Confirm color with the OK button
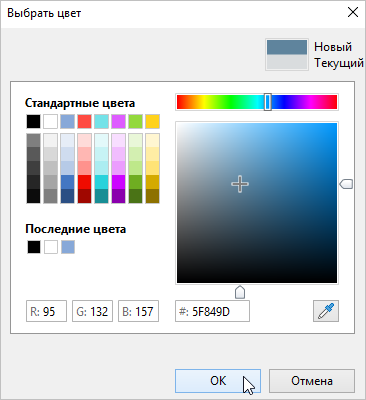This screenshot has width=366, height=400. 218,381
